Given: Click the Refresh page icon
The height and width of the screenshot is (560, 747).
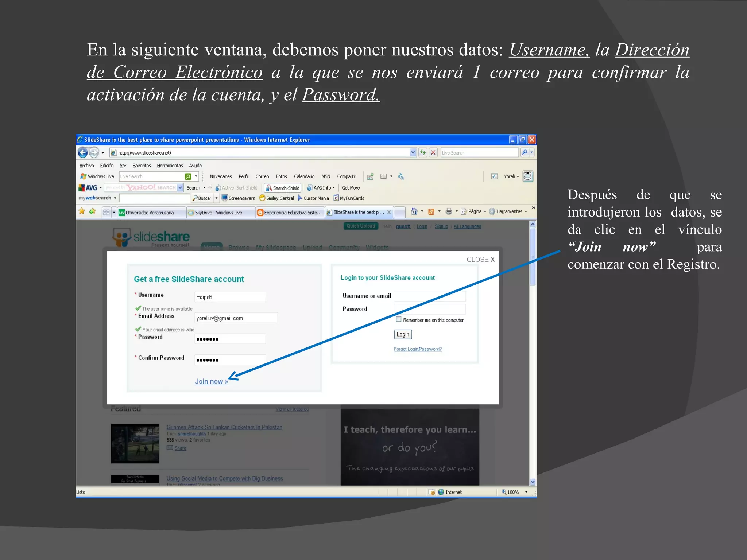Looking at the screenshot, I should [423, 152].
